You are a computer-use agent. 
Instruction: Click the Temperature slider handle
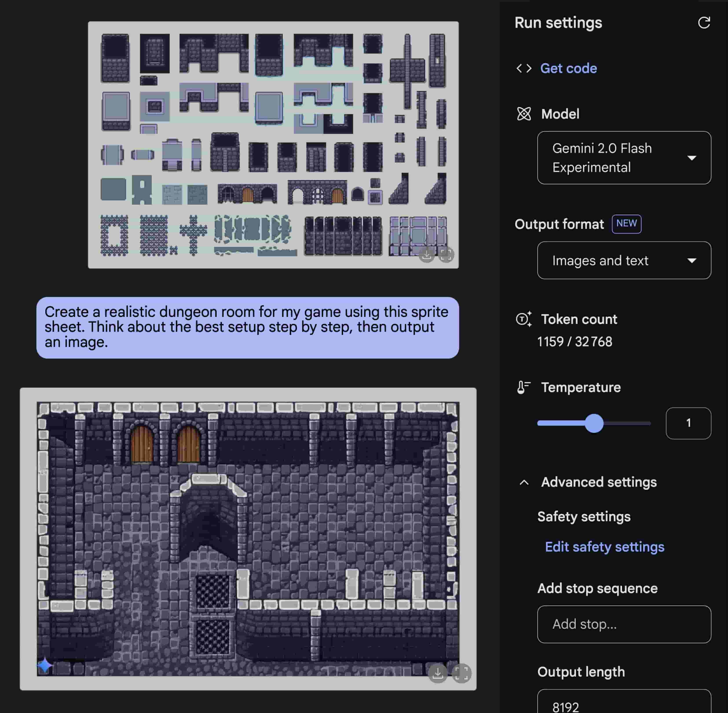(x=594, y=423)
